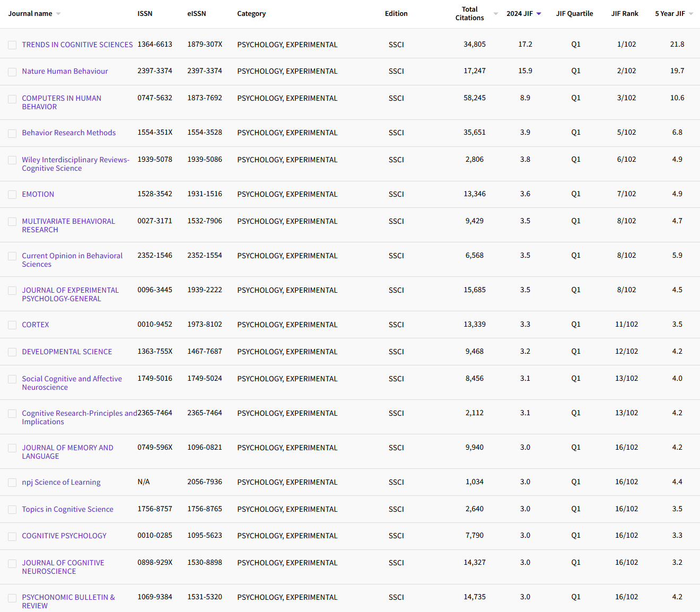700x612 pixels.
Task: Go to Topics in Cognitive Science
Action: coord(67,509)
